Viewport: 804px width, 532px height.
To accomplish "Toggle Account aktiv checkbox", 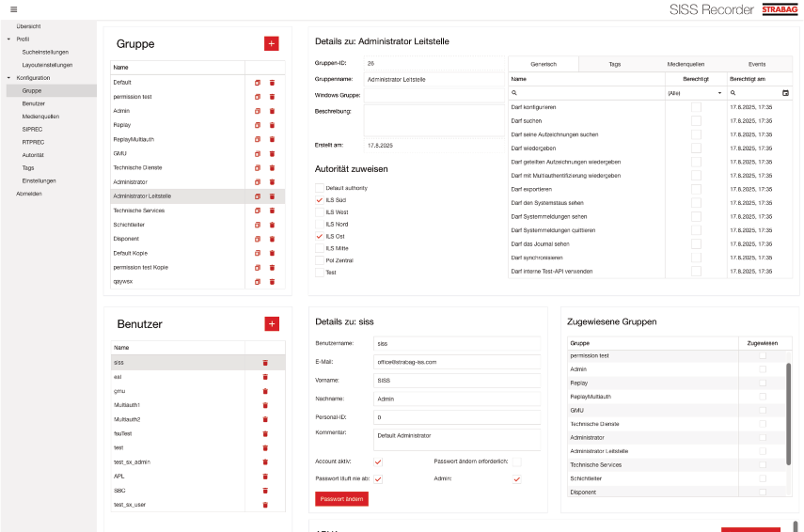I will 378,462.
